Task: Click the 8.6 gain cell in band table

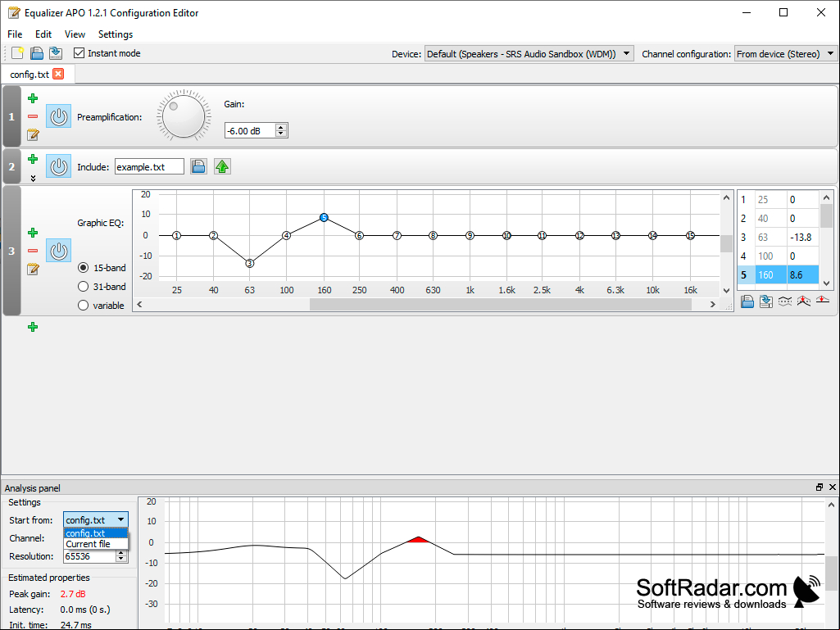Action: point(802,274)
